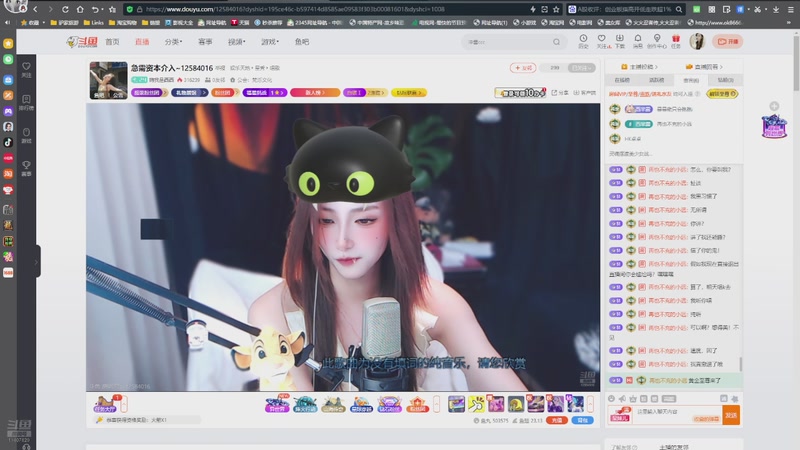Screen dimensions: 800x450
Task: Click the red follow plus button
Action: click(522, 67)
